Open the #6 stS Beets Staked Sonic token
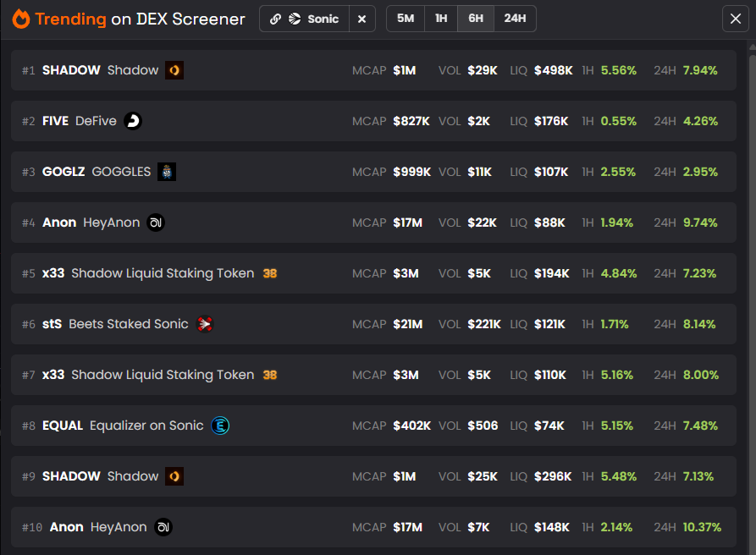 click(x=373, y=324)
